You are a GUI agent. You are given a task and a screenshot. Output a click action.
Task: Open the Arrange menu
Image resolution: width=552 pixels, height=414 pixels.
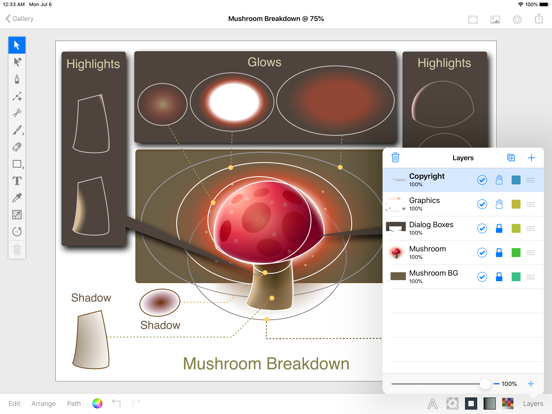(x=43, y=403)
